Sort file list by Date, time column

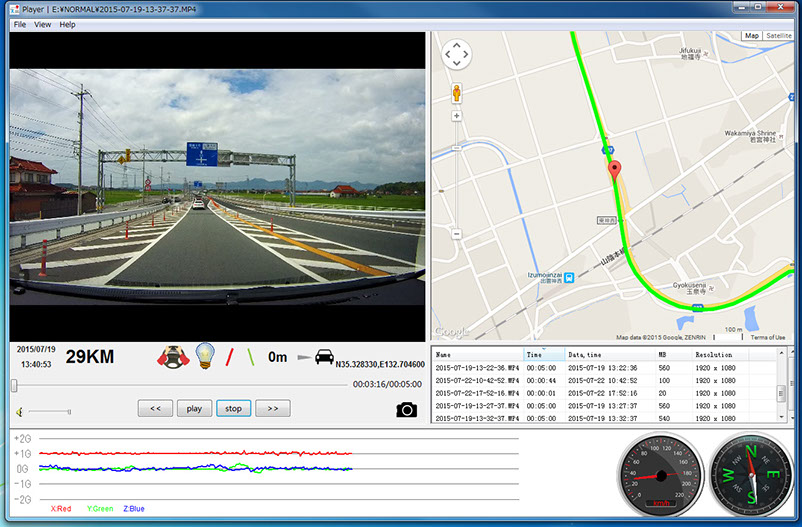tap(610, 355)
